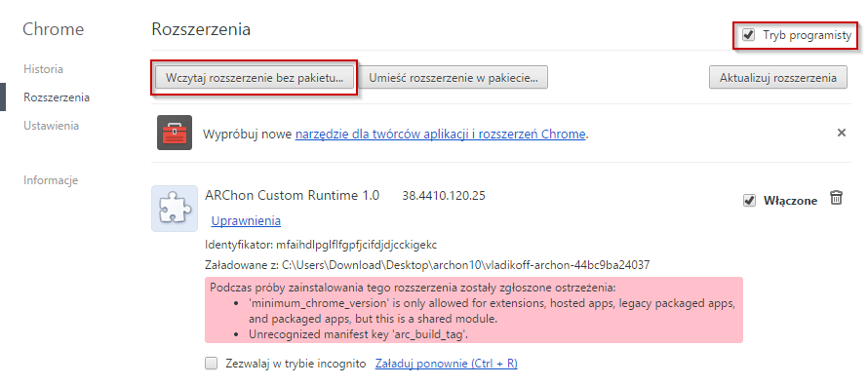
Task: Enable Zezwalaj w trybie incognito checkbox
Action: 211,364
